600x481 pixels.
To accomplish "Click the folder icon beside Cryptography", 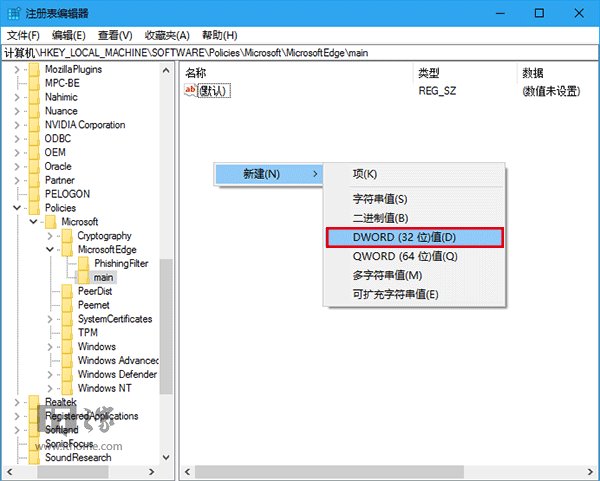I will coord(67,236).
